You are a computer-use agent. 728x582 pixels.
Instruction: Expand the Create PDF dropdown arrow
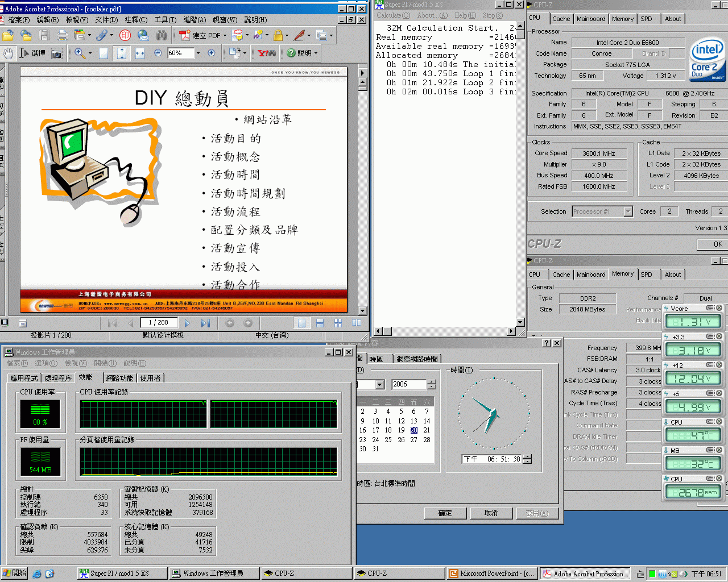click(x=225, y=35)
